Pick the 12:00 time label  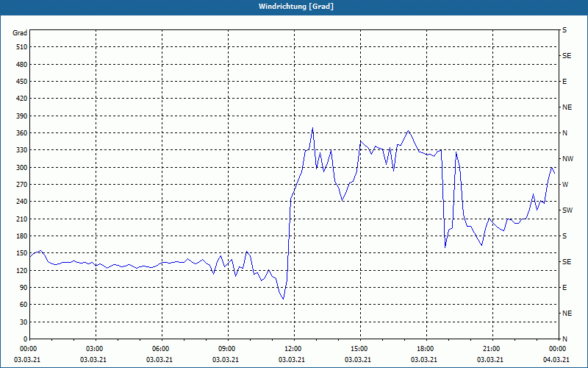(x=292, y=348)
